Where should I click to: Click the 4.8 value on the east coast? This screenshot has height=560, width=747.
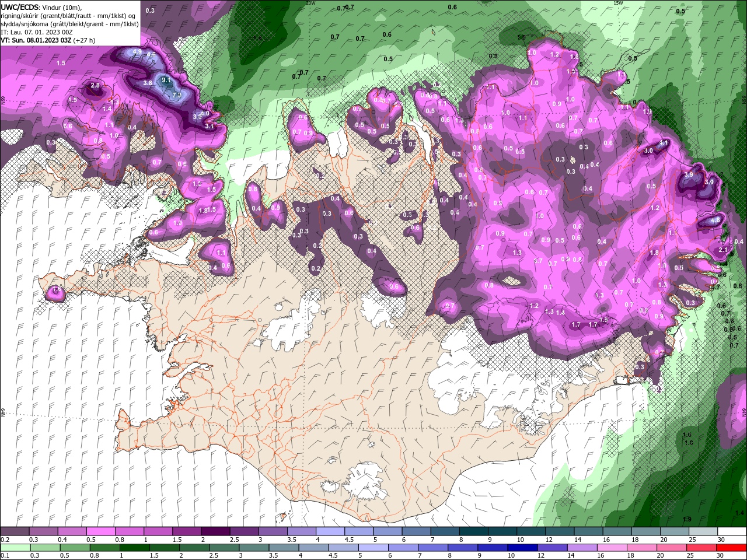715,220
